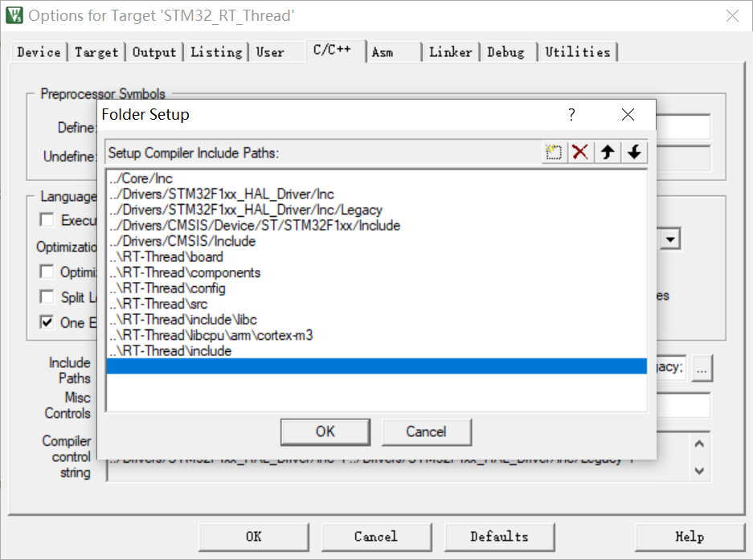Select the 'Inc/Legacy' HAL driver path
The width and height of the screenshot is (753, 560).
(376, 210)
